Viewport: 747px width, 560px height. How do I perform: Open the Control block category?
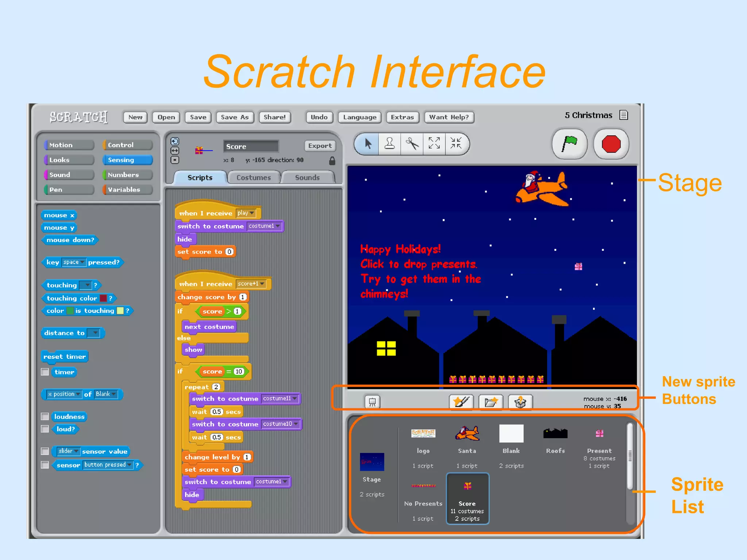(127, 145)
